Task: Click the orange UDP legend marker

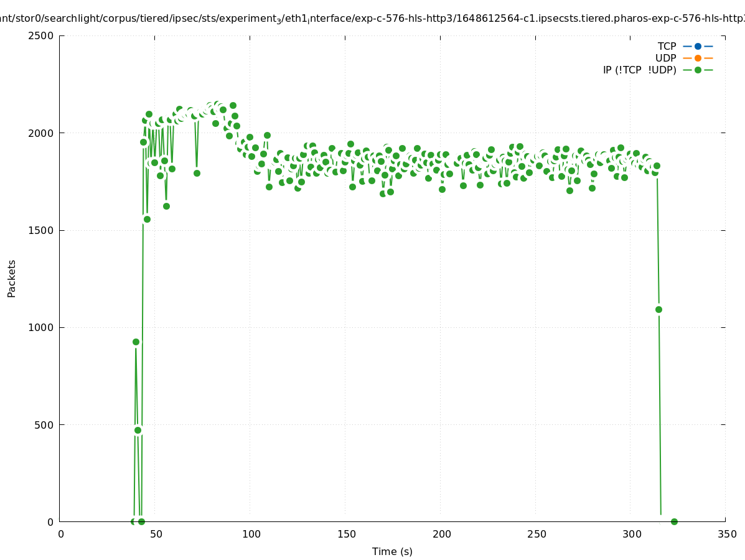Action: (698, 58)
